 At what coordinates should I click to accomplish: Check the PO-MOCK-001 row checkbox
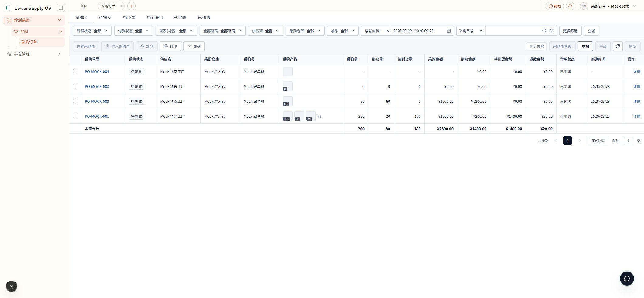75,116
